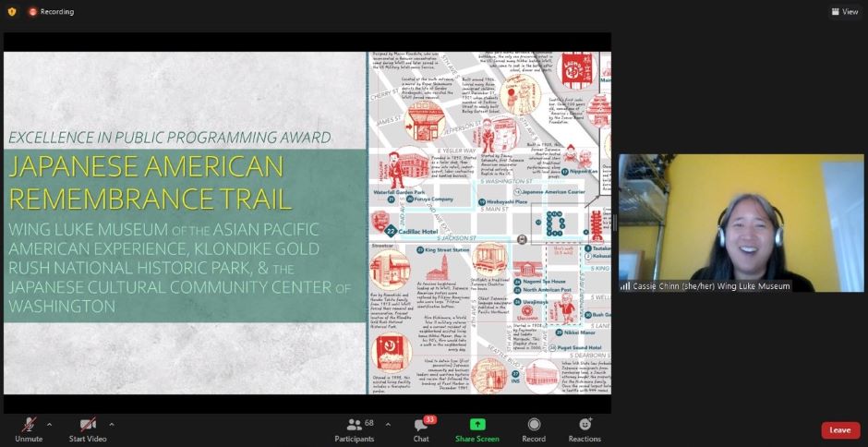This screenshot has width=868, height=447.
Task: Expand video options arrow beside Start Video
Action: coord(112,425)
